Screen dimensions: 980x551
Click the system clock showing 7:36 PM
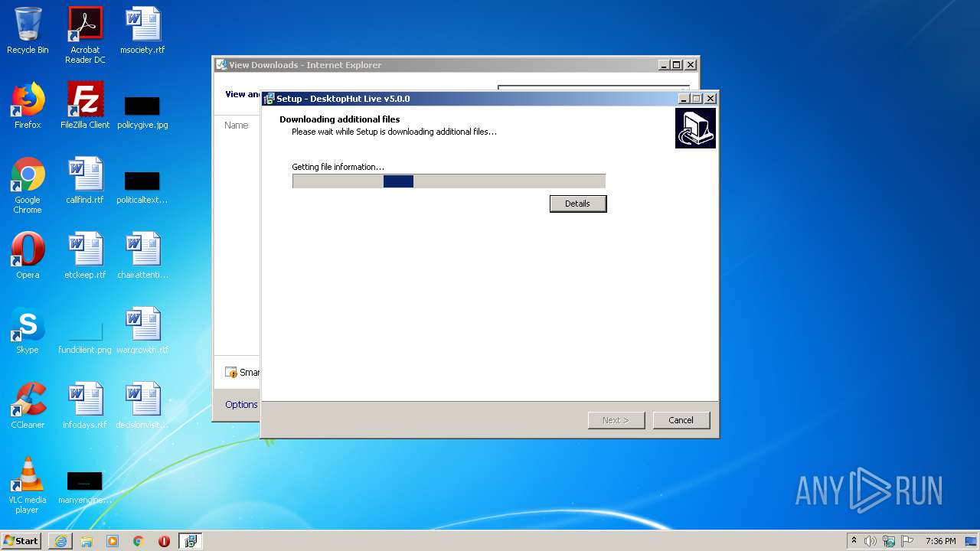click(x=940, y=541)
